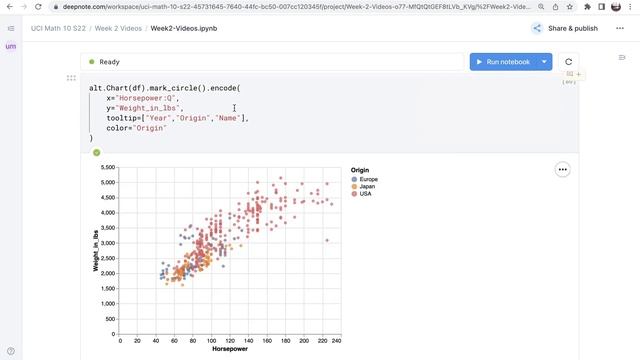Screen dimensions: 640x360
Task: Open the browser profile avatar
Action: pyautogui.click(x=616, y=7)
